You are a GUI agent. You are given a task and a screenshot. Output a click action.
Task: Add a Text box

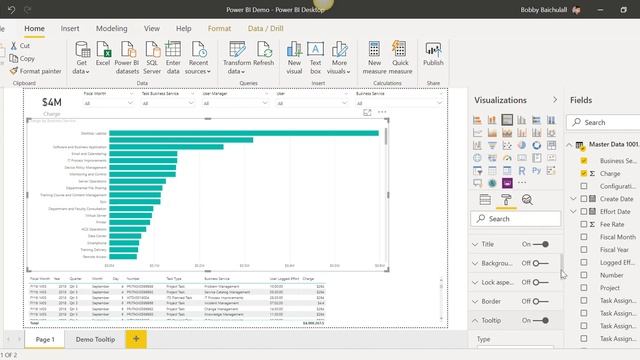click(316, 58)
